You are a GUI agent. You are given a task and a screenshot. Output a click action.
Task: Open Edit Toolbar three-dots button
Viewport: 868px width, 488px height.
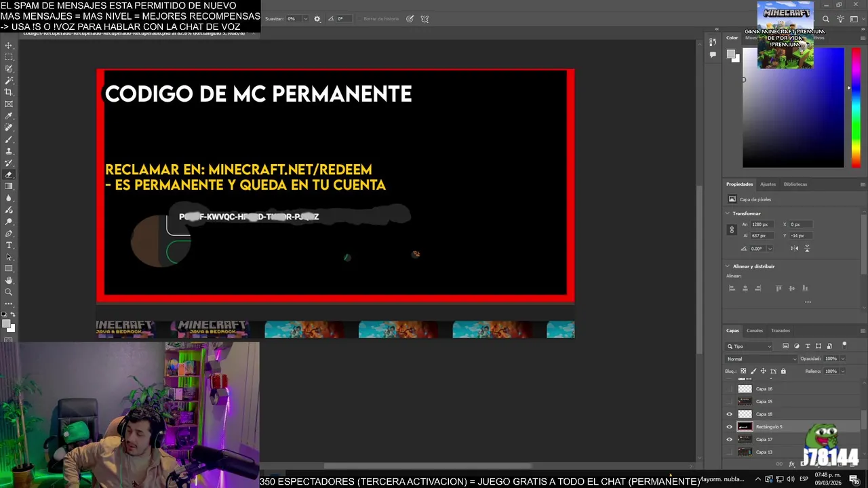[9, 304]
